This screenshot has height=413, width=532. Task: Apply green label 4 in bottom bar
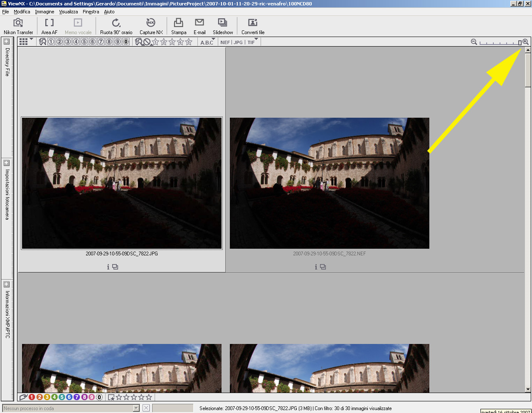[x=54, y=397]
